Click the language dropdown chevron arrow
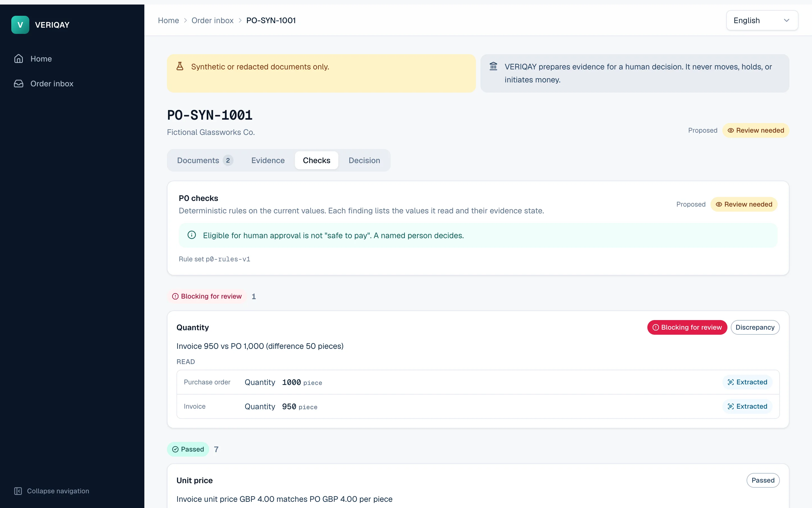The height and width of the screenshot is (508, 812). point(786,21)
